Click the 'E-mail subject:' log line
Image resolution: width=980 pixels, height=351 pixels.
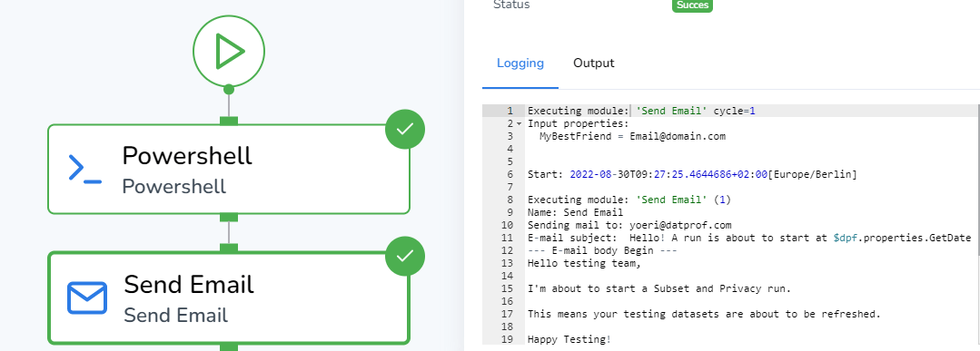coord(748,238)
